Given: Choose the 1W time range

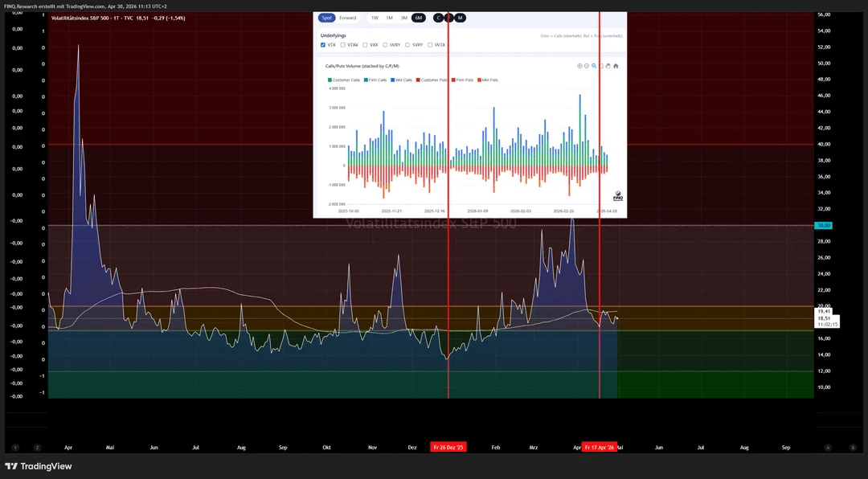Looking at the screenshot, I should tap(375, 18).
